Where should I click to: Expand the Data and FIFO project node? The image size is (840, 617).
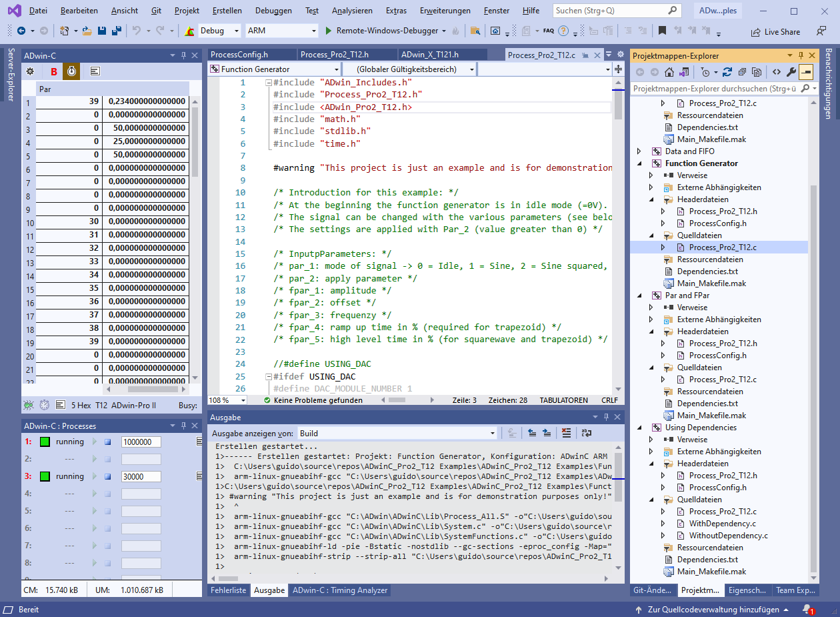click(639, 151)
